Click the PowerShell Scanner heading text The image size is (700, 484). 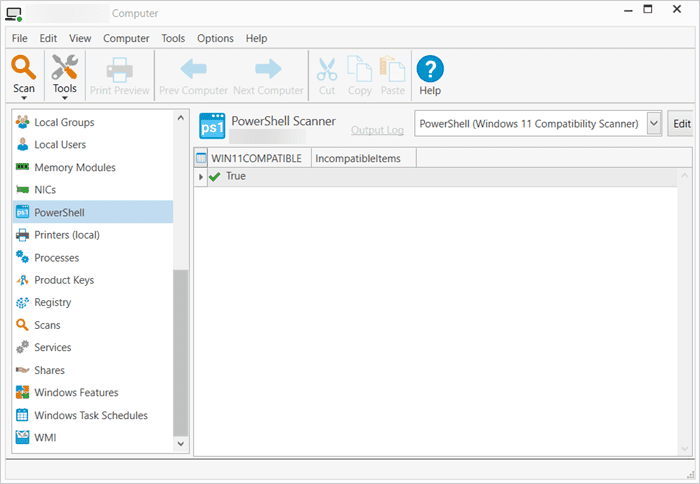(x=283, y=121)
